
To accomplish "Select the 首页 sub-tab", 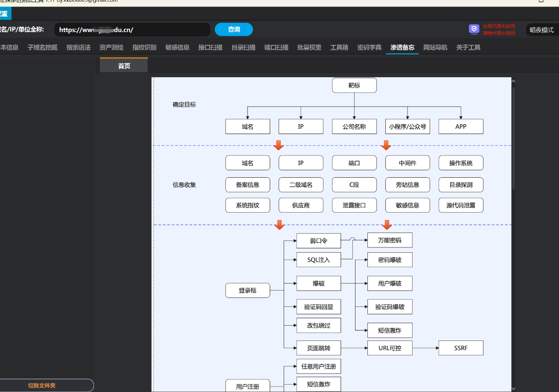I will click(x=124, y=65).
